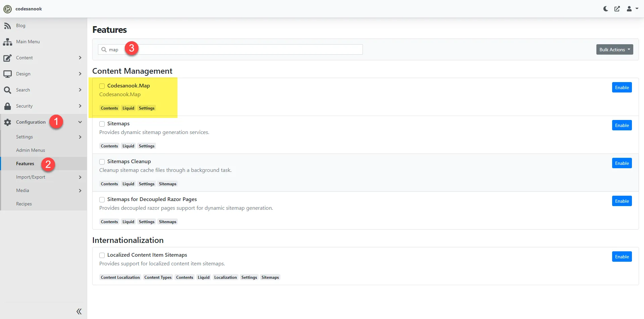The image size is (644, 319).
Task: Check the Codesanook.Map checkbox
Action: 102,86
